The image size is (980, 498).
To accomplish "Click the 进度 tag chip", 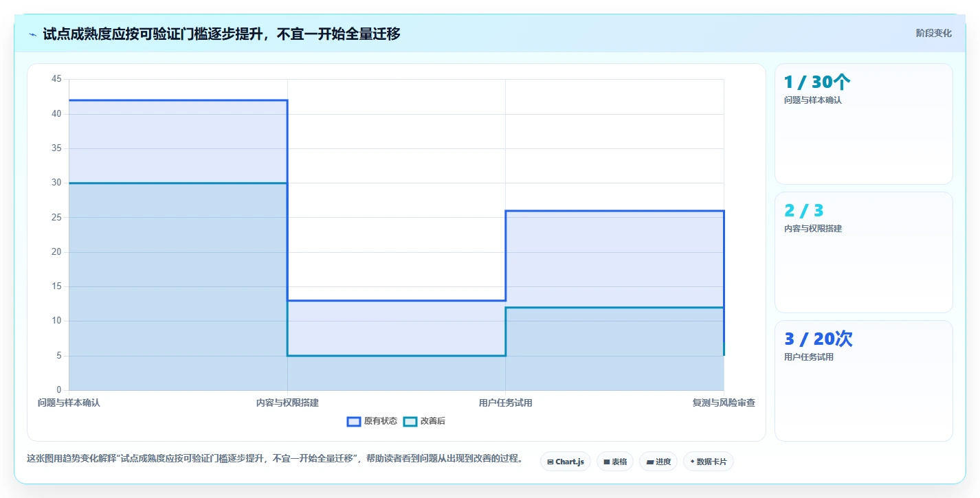I will [x=658, y=462].
